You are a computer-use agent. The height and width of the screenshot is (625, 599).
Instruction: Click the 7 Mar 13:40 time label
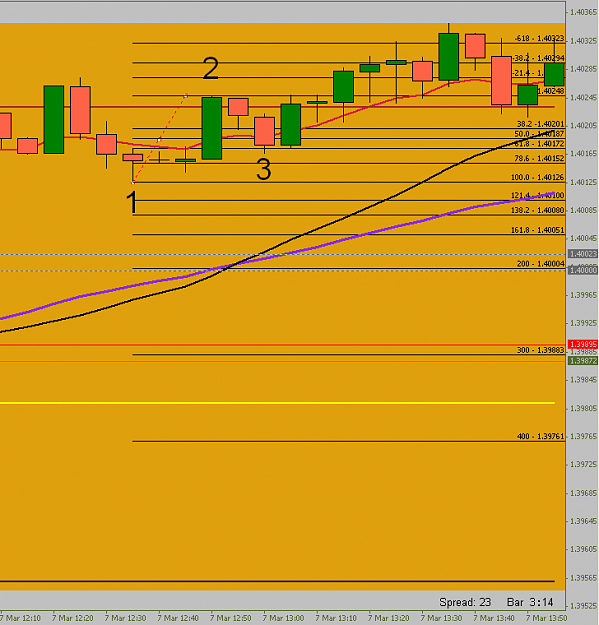(x=494, y=618)
